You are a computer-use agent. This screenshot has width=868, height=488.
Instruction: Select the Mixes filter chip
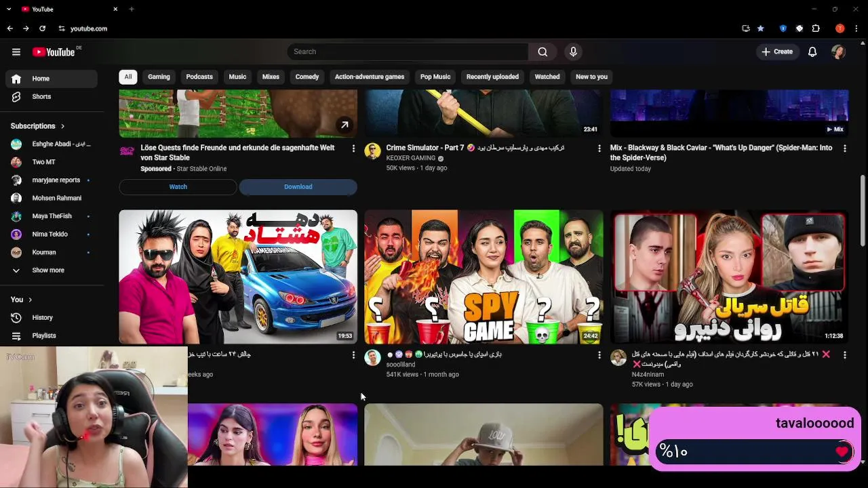[x=271, y=77]
